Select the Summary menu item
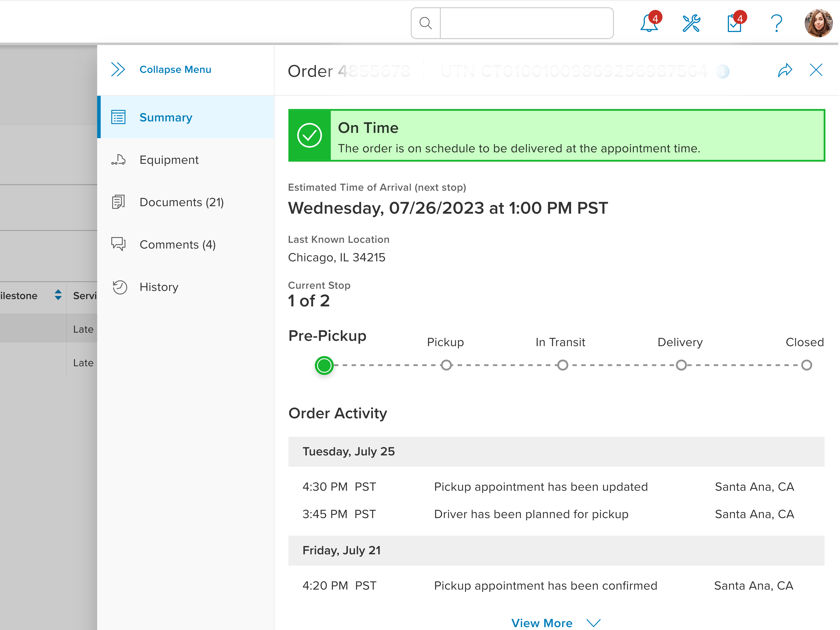 (x=166, y=117)
